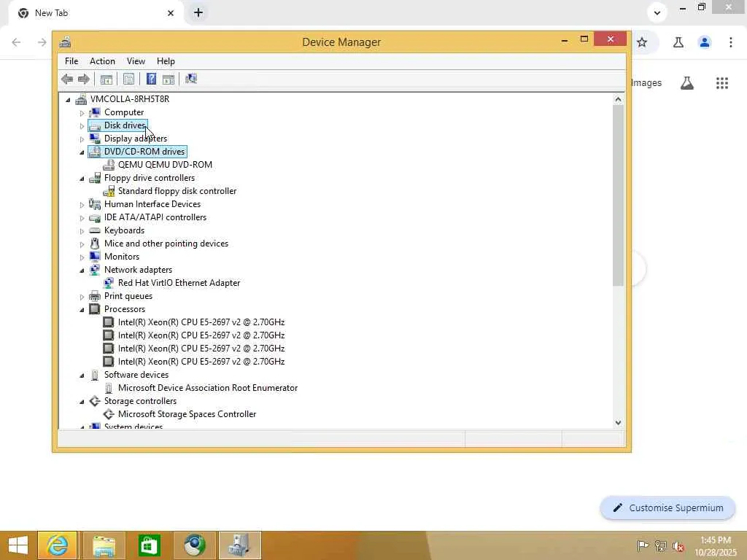Click the Keyboards category icon

click(95, 230)
